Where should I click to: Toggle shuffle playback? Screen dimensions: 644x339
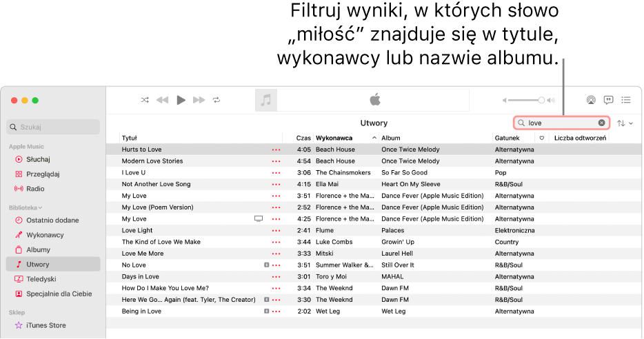[145, 100]
